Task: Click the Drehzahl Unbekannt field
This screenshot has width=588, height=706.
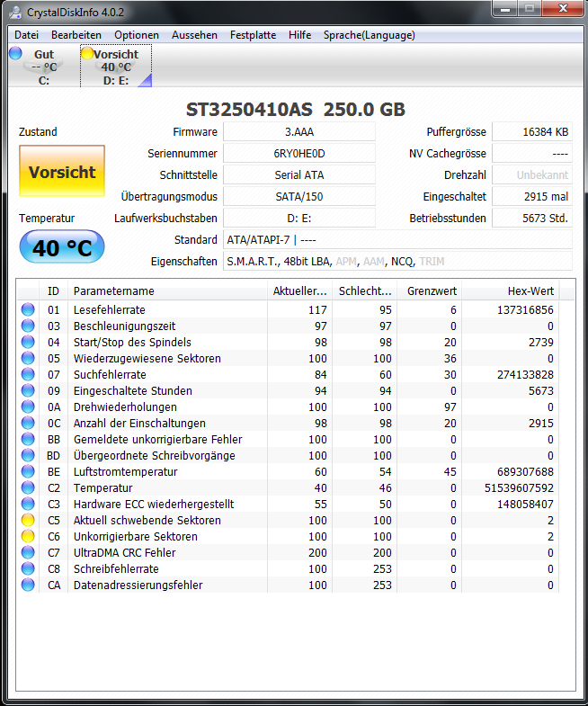Action: point(532,175)
